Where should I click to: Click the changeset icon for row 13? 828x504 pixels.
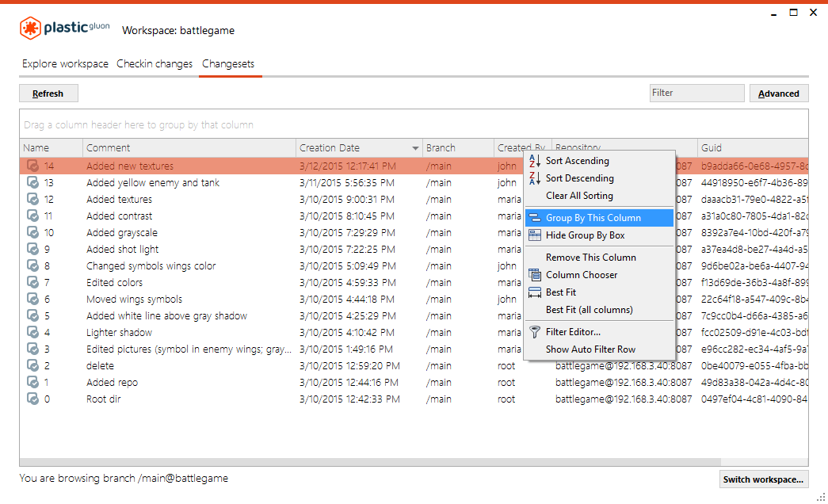tap(32, 183)
